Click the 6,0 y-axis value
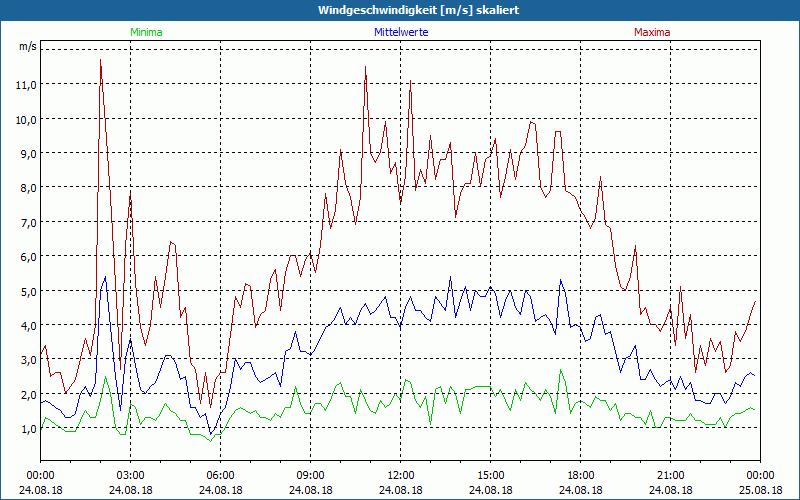Image resolution: width=800 pixels, height=500 pixels. click(29, 257)
